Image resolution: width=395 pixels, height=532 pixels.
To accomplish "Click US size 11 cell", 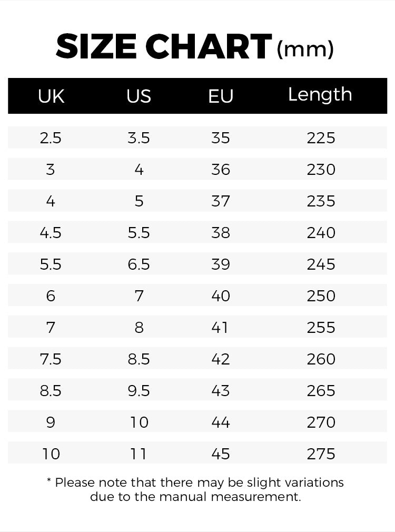I will pyautogui.click(x=139, y=454).
